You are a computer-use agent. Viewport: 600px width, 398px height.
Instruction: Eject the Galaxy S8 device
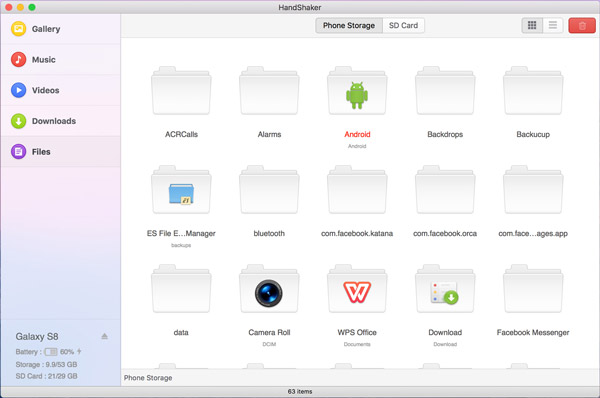coord(104,336)
